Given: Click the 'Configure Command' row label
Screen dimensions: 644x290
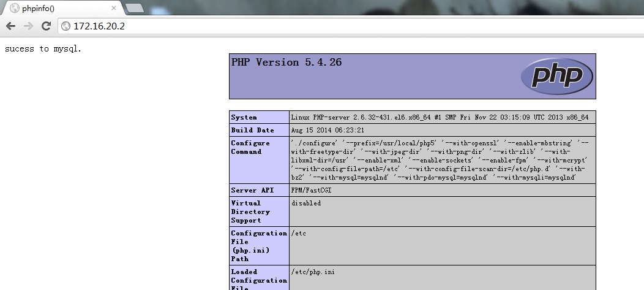Looking at the screenshot, I should [x=250, y=147].
